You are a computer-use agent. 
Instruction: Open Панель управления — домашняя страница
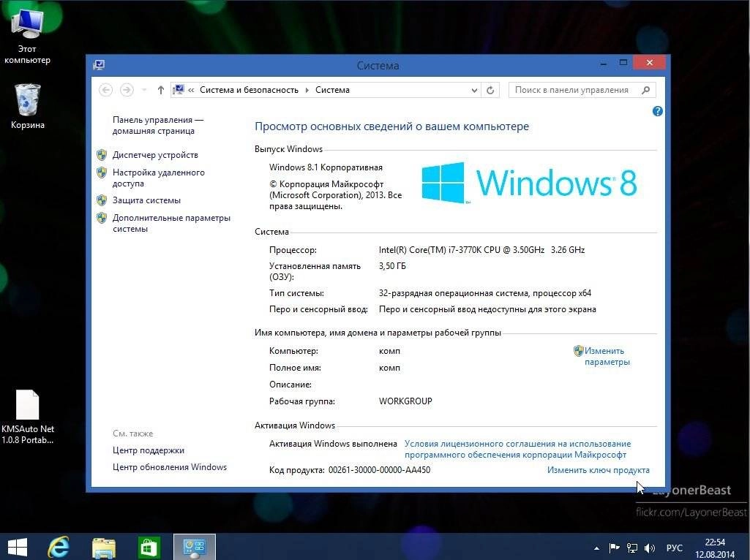pyautogui.click(x=158, y=125)
